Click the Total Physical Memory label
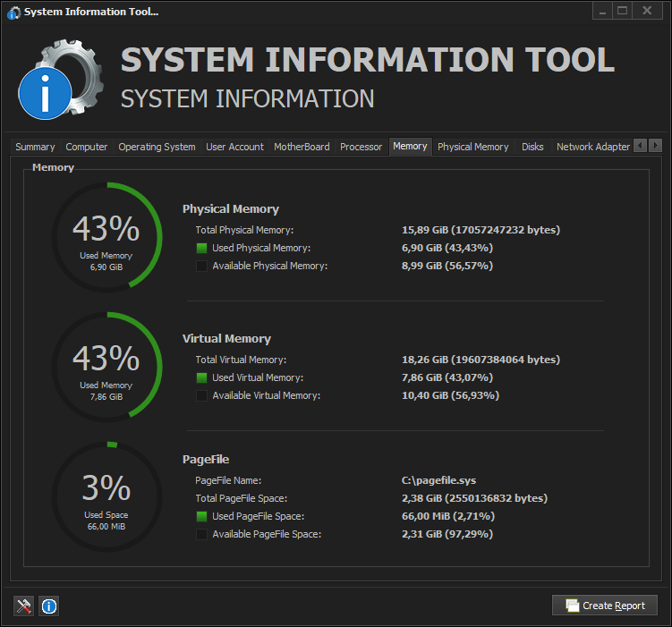Screen dimensions: 672x627 pos(244,230)
